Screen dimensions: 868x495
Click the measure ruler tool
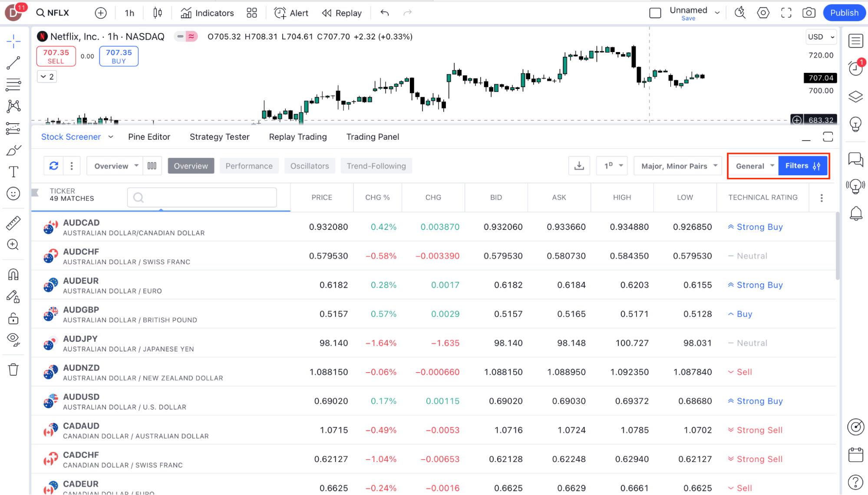(x=13, y=223)
